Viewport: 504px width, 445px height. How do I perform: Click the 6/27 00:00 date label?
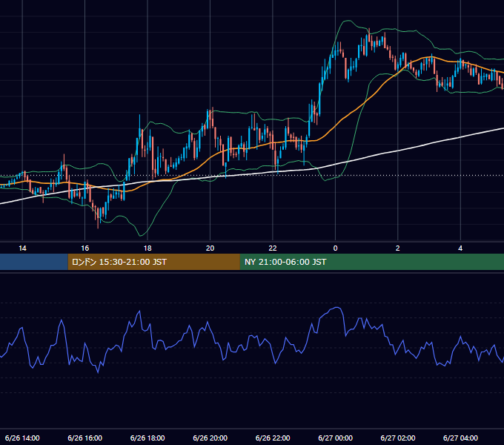(335, 438)
